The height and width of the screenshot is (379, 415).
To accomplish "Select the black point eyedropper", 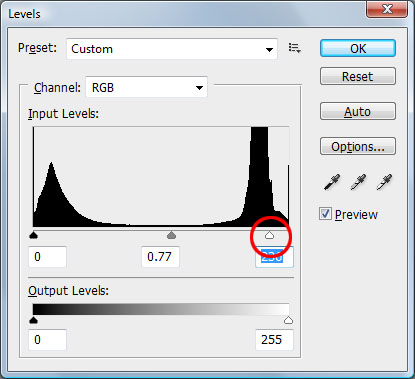I will pyautogui.click(x=332, y=182).
